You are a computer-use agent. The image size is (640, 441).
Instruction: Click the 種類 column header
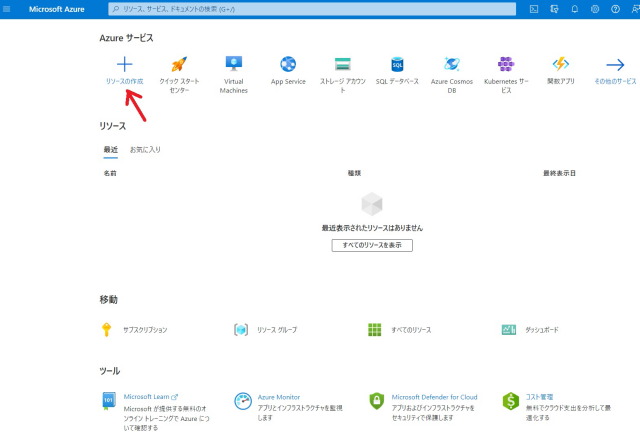coord(354,173)
